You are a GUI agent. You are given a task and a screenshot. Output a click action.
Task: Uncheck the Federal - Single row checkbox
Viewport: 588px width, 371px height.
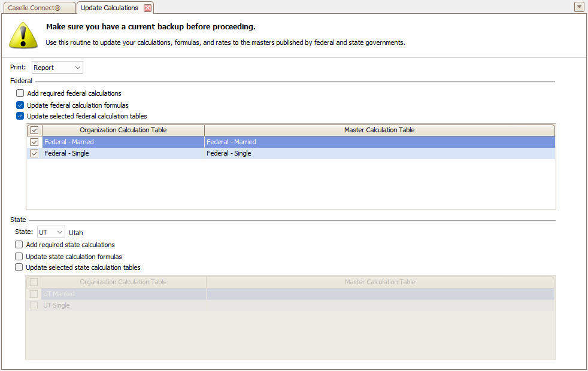pos(35,153)
